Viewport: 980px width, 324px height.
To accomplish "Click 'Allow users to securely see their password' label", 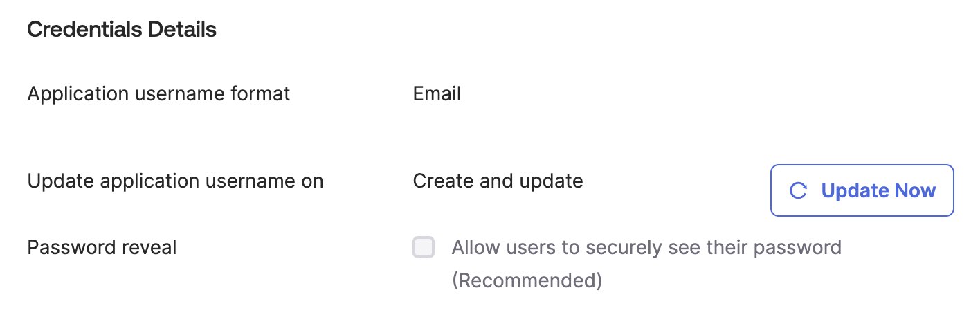I will click(646, 247).
